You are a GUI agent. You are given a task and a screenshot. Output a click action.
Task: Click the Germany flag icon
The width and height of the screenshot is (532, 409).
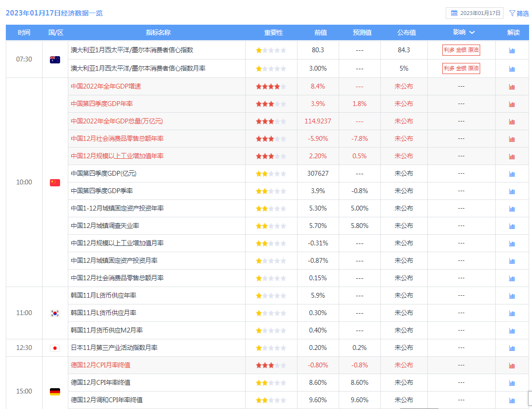click(55, 392)
